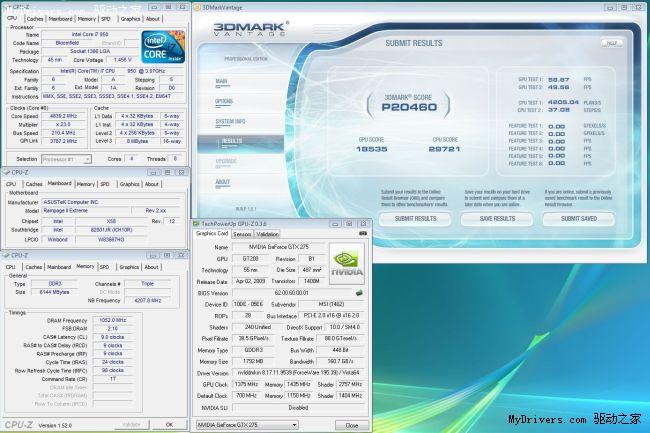Click the DRAM Frequency value 1052.0 MHz

coord(113,320)
